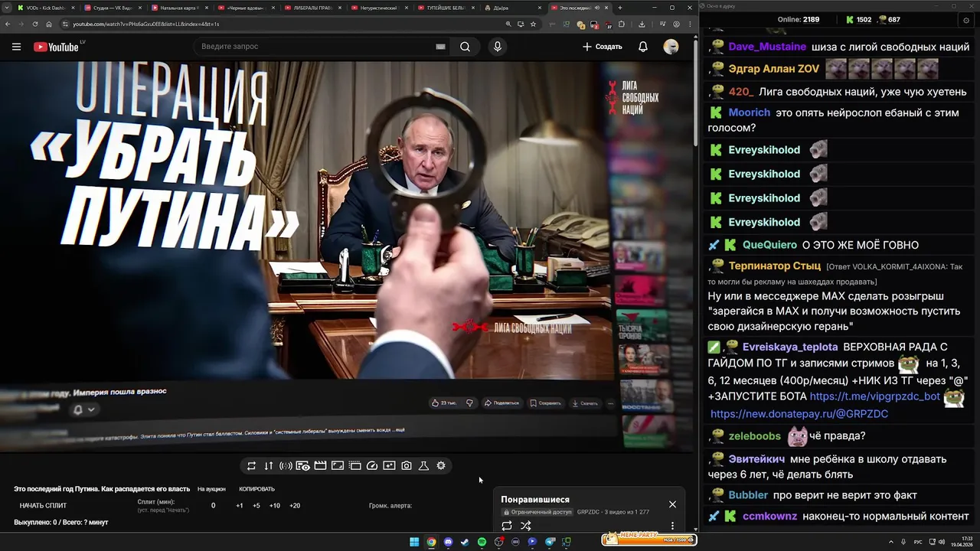Open the YouTube account avatar menu
This screenshot has height=551, width=980.
(671, 47)
